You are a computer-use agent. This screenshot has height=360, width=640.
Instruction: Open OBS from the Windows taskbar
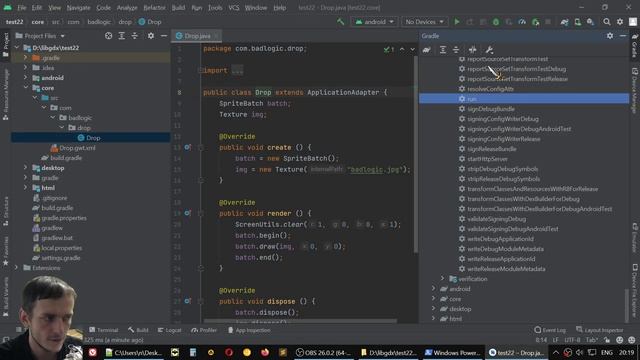[x=323, y=352]
